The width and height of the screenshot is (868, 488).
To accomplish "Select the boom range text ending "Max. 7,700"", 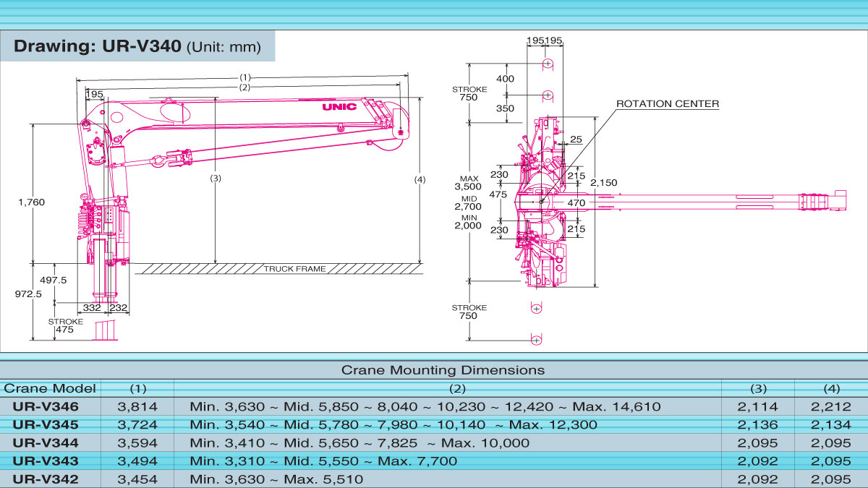I will click(323, 461).
